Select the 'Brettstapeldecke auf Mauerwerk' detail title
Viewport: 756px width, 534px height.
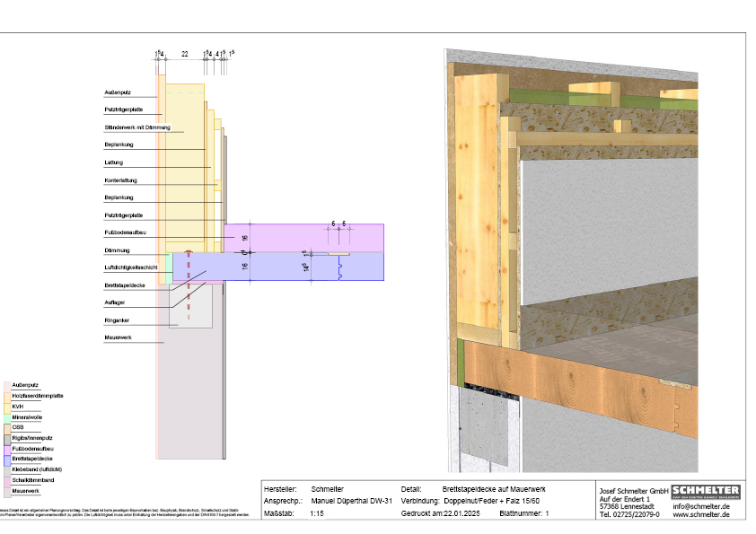494,488
